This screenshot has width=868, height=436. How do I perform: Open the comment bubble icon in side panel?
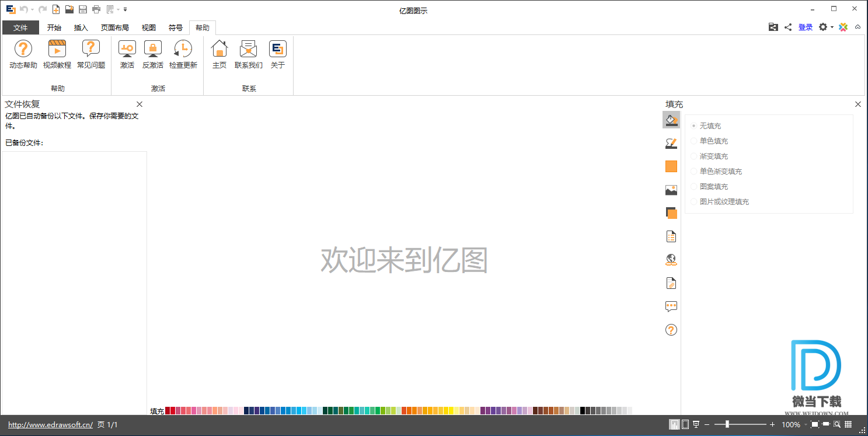click(671, 306)
